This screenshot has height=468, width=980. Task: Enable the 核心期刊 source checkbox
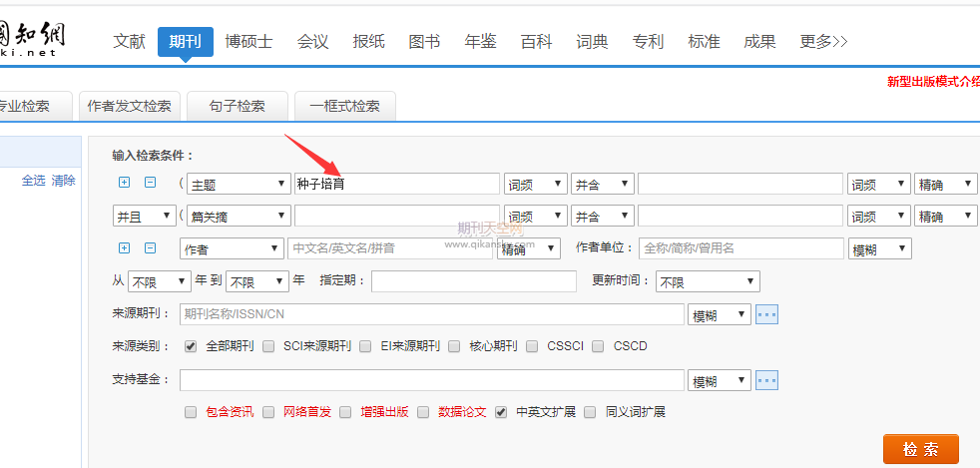click(456, 346)
